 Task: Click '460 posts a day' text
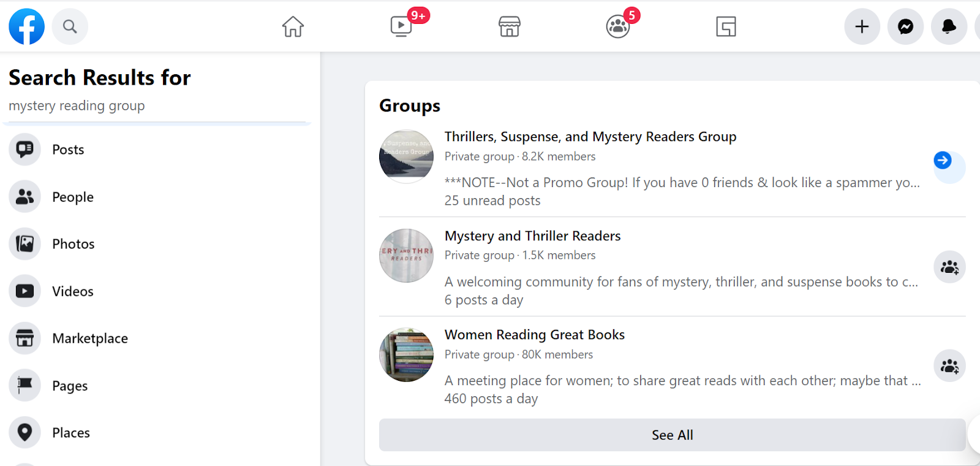(491, 399)
